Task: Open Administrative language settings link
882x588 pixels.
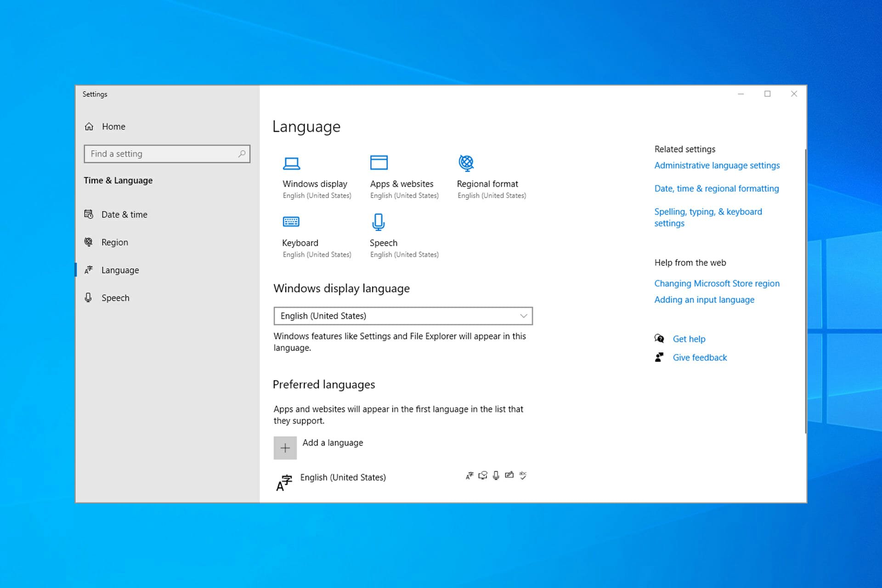Action: [x=716, y=165]
